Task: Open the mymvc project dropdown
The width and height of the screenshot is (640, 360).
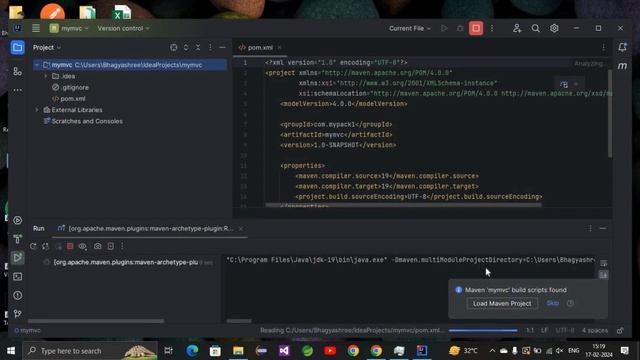Action: 69,28
